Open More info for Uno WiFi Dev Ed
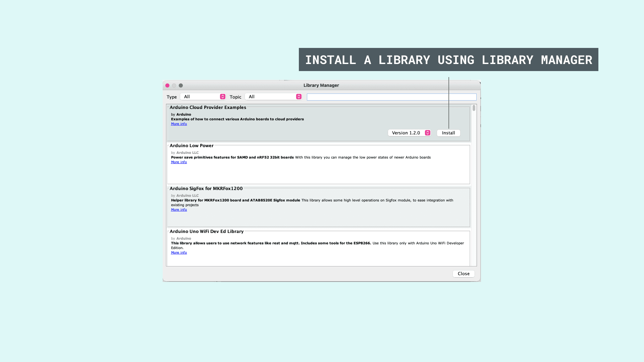This screenshot has width=644, height=362. pyautogui.click(x=179, y=253)
